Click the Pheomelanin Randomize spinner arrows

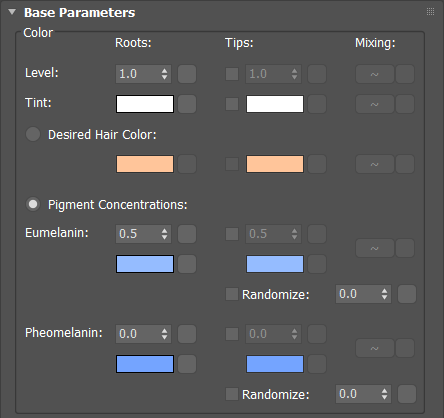tap(384, 394)
